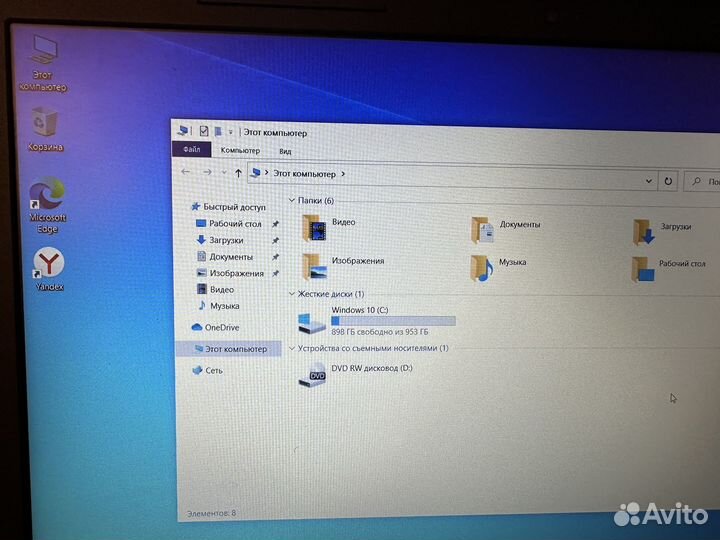
Task: Select Видео in navigation pane
Action: (215, 289)
